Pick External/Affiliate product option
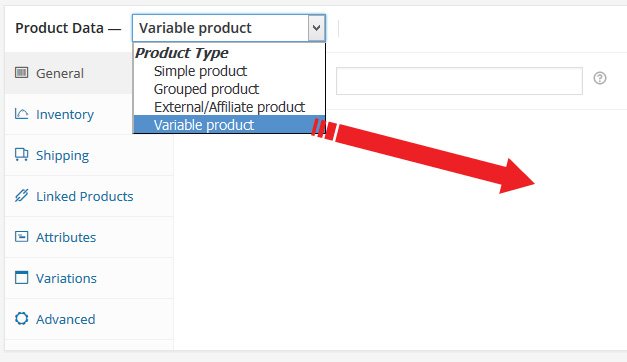 [229, 107]
